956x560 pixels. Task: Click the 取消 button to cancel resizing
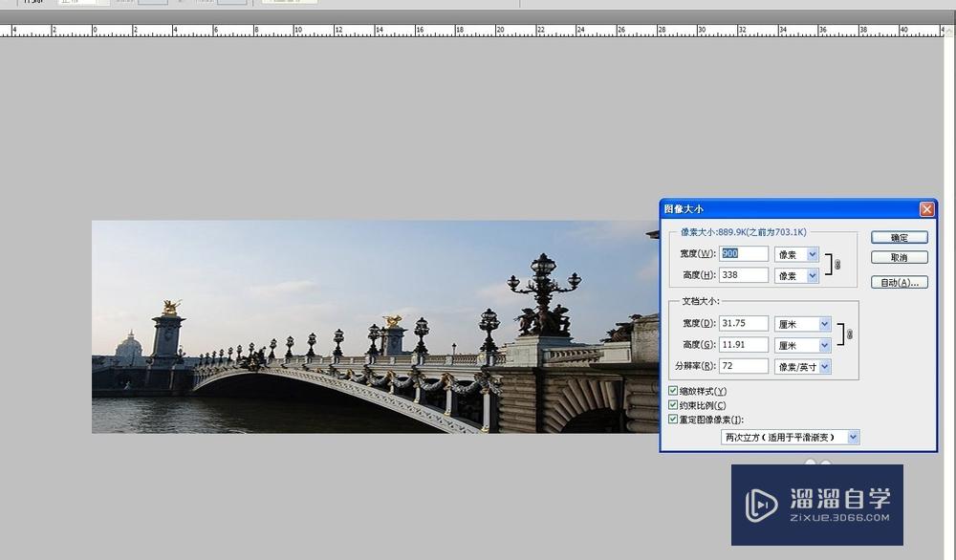[x=900, y=258]
